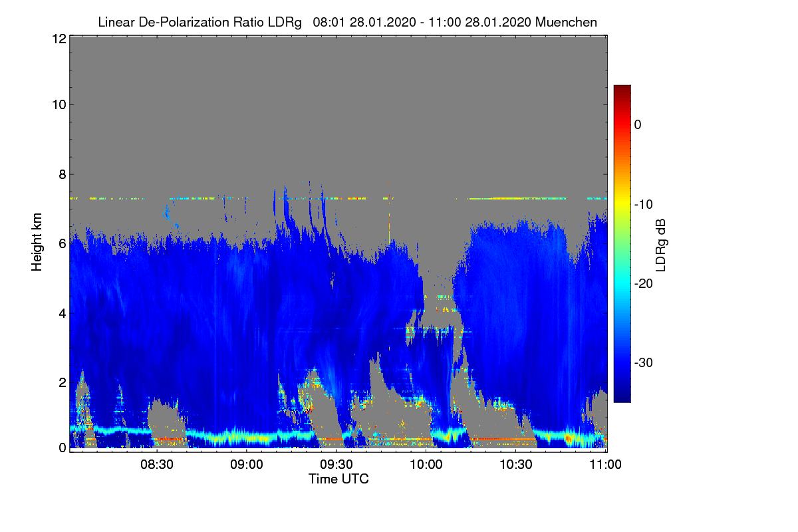
Task: Click the 'Time UTC' x-axis label
Action: 338,479
